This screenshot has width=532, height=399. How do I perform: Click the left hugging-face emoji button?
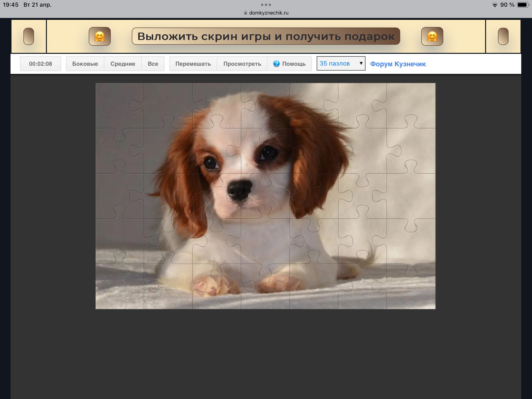(100, 36)
